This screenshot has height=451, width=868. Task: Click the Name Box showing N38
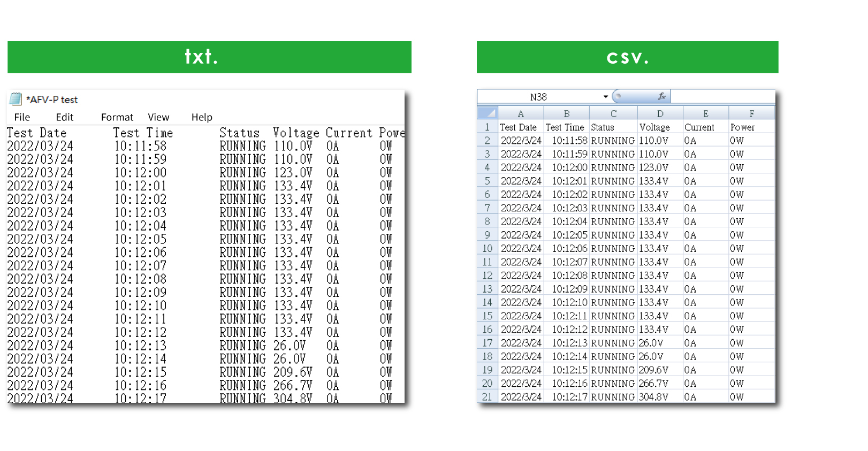538,97
